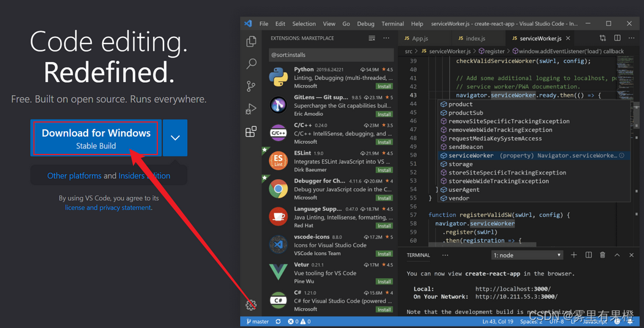The image size is (644, 328).
Task: Click the Vetur extension icon
Action: 279,272
